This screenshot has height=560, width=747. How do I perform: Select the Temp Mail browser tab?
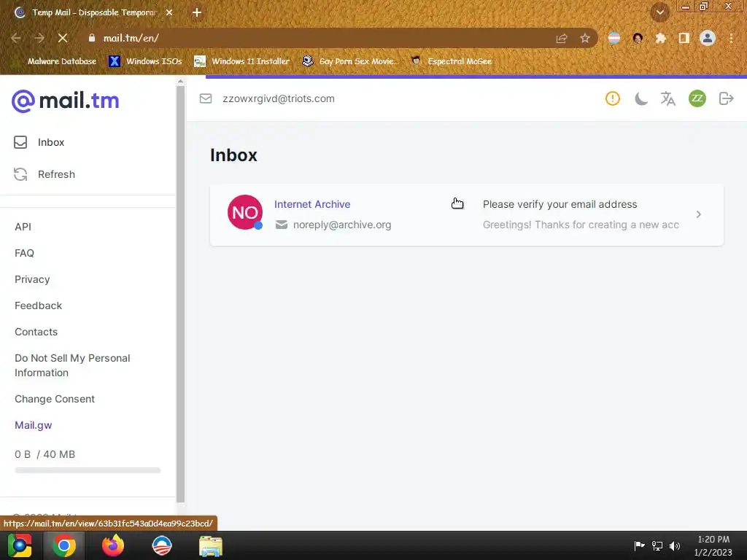click(93, 12)
